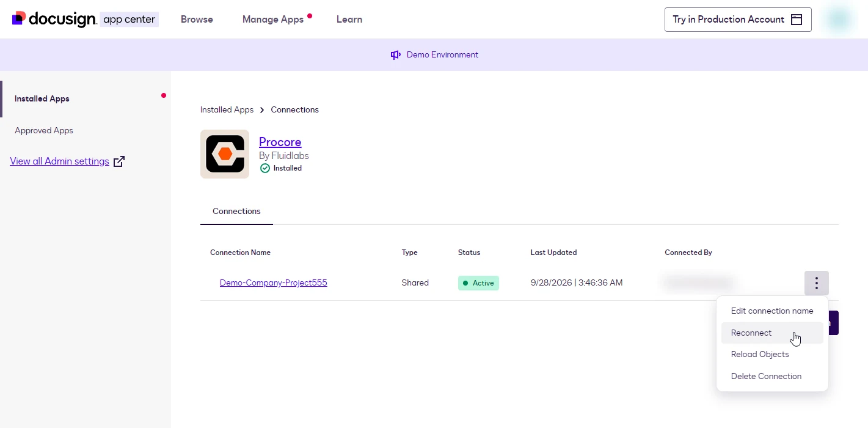Click the Type column header
This screenshot has width=868, height=428.
tap(410, 253)
